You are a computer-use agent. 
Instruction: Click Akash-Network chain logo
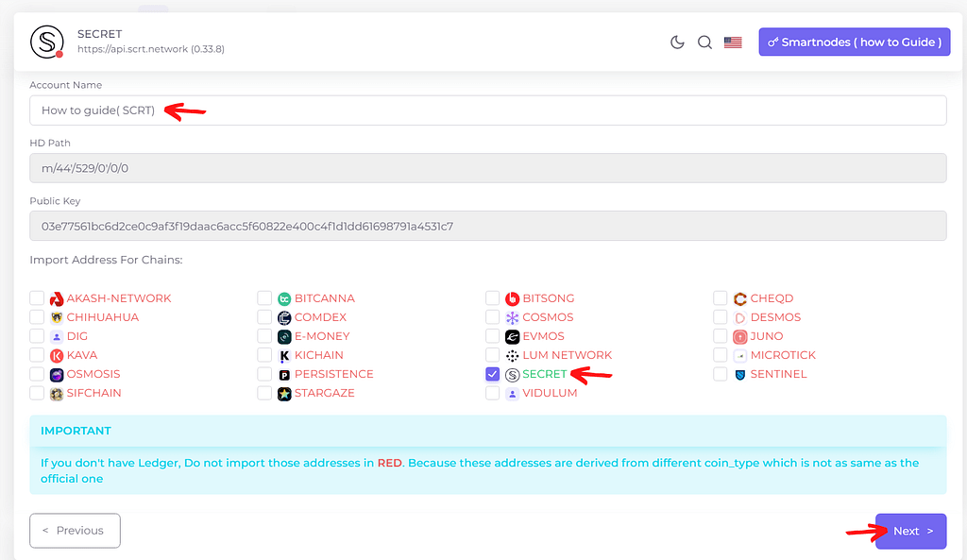pos(57,298)
